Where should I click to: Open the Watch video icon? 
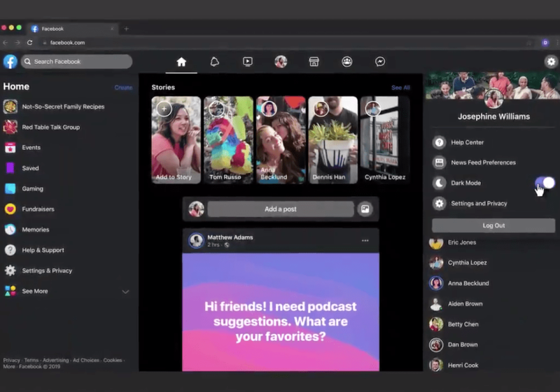(248, 62)
